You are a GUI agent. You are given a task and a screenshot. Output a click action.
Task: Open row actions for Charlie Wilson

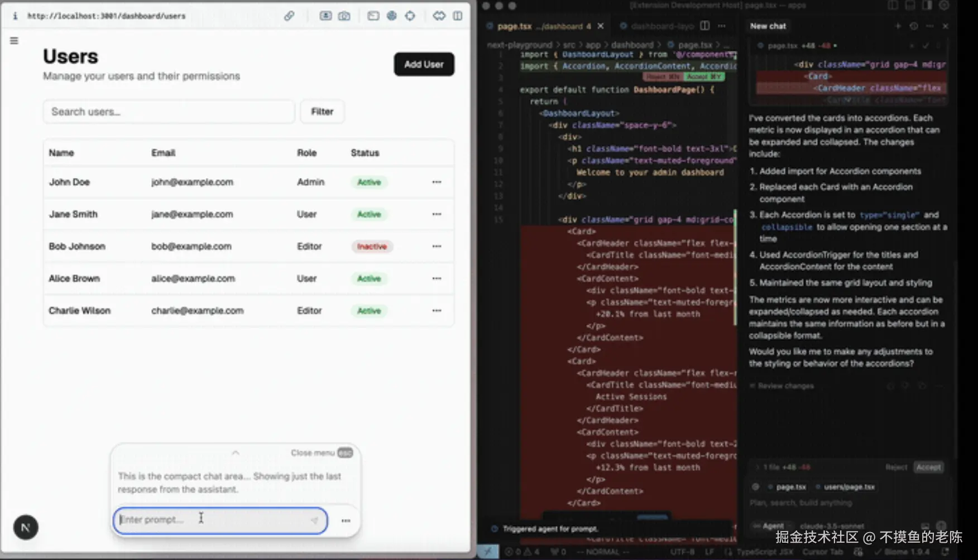pyautogui.click(x=437, y=311)
